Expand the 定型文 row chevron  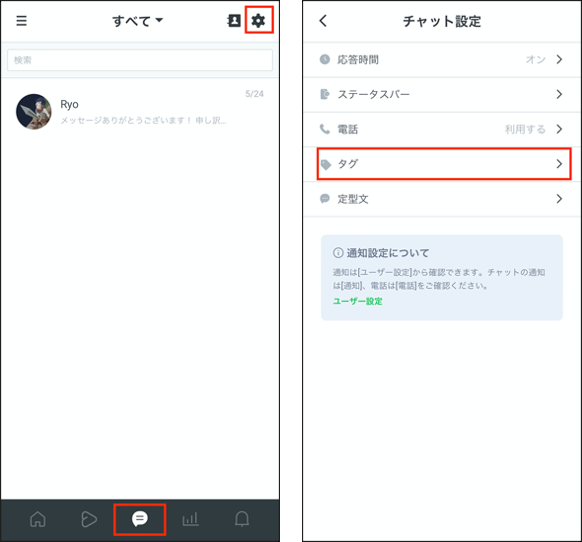[x=559, y=199]
